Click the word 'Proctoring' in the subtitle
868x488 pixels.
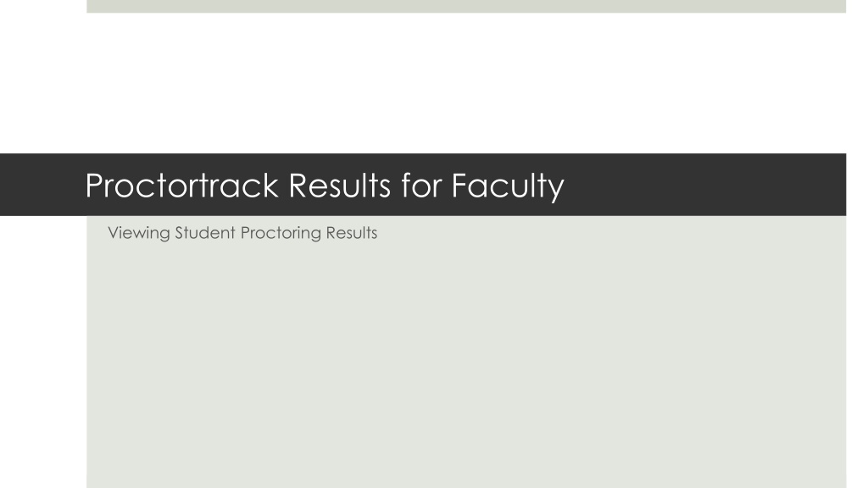tap(281, 233)
